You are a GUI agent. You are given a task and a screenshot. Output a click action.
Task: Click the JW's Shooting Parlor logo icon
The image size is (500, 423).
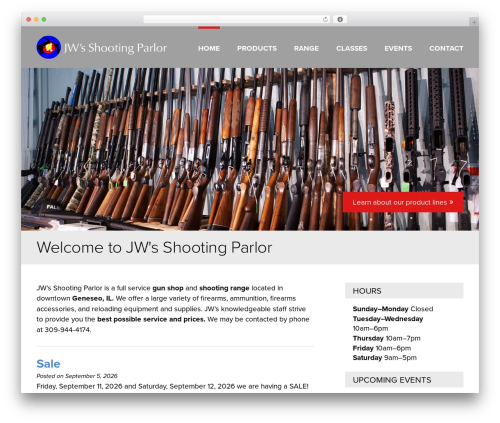click(49, 47)
